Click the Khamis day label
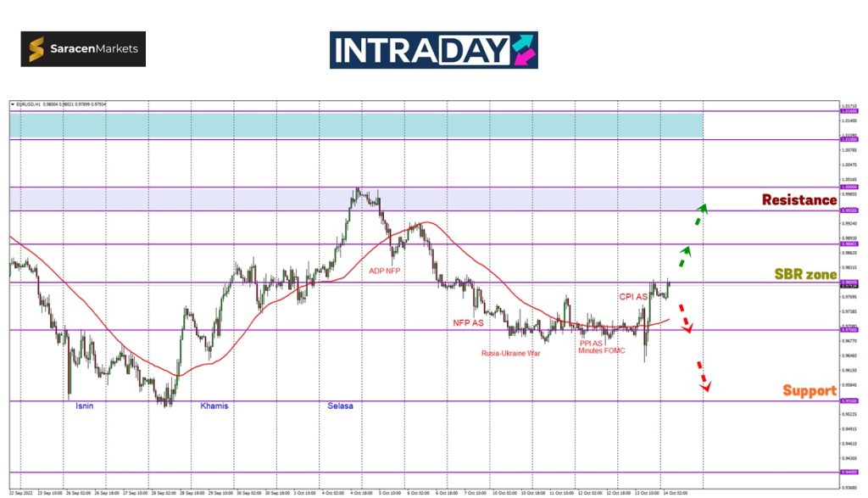Viewport: 868px width, 498px height. [214, 406]
